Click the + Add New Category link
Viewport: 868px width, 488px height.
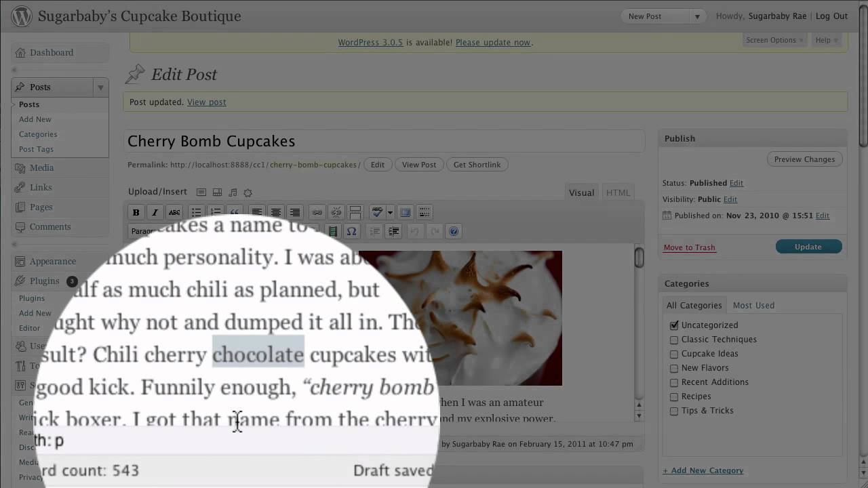pyautogui.click(x=703, y=470)
